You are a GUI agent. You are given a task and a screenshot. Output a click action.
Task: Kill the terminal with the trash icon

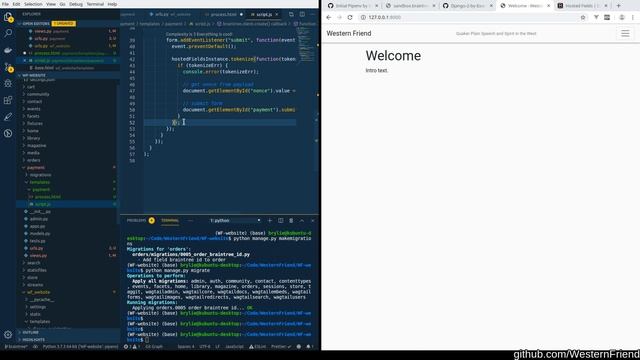click(x=291, y=220)
